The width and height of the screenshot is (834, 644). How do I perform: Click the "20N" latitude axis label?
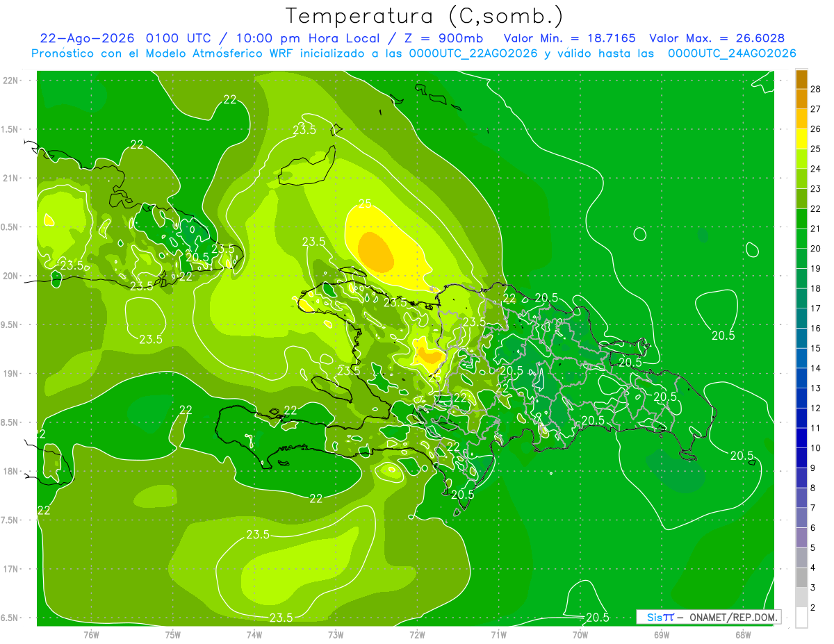coord(12,276)
